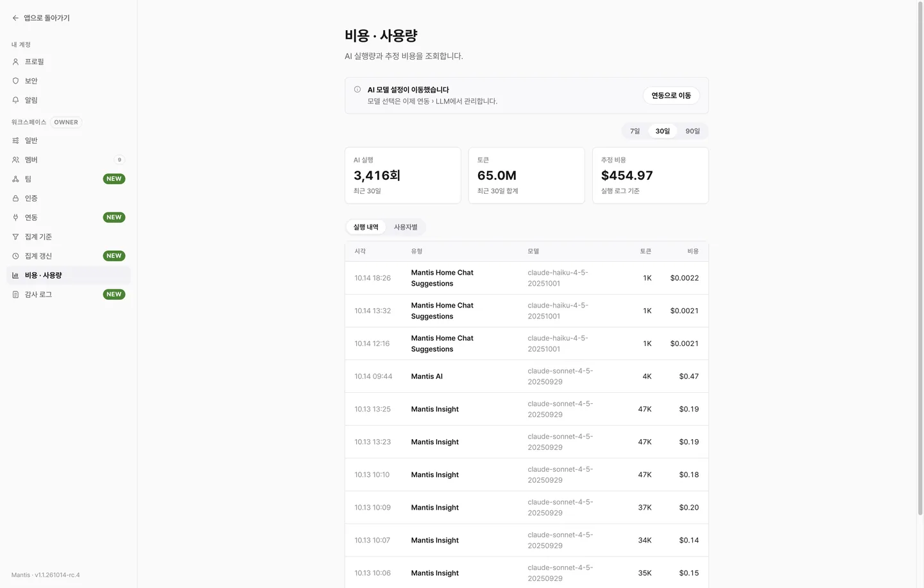Click the 34K token cell
This screenshot has height=588, width=924.
pyautogui.click(x=645, y=540)
